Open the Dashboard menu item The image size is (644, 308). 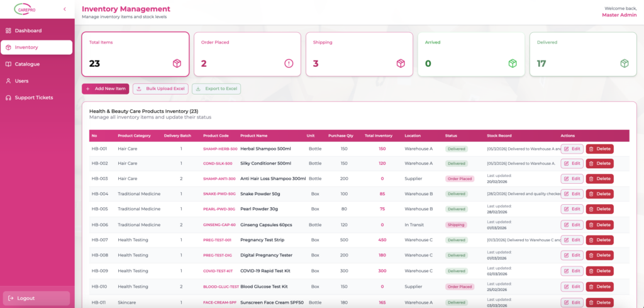pyautogui.click(x=28, y=30)
